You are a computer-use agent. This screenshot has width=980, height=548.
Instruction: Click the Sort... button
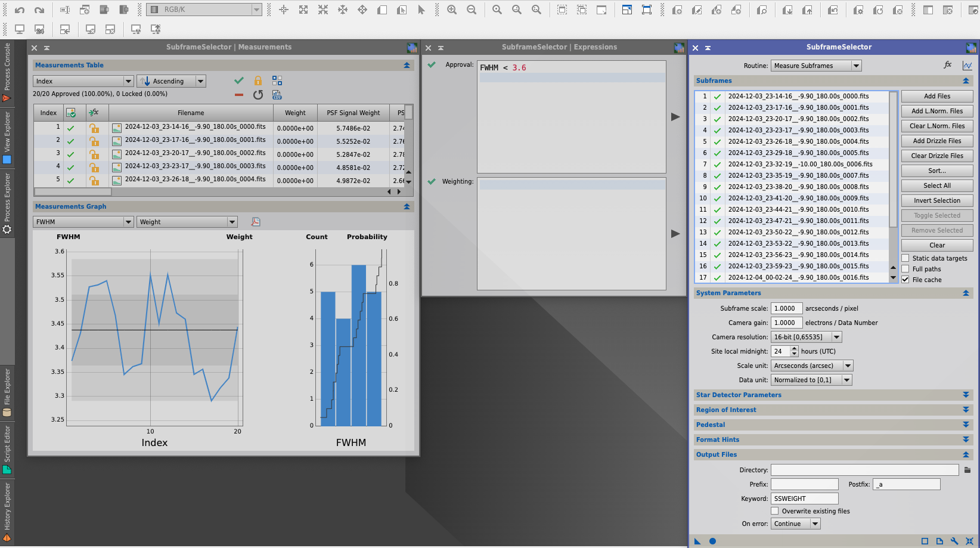(x=937, y=171)
